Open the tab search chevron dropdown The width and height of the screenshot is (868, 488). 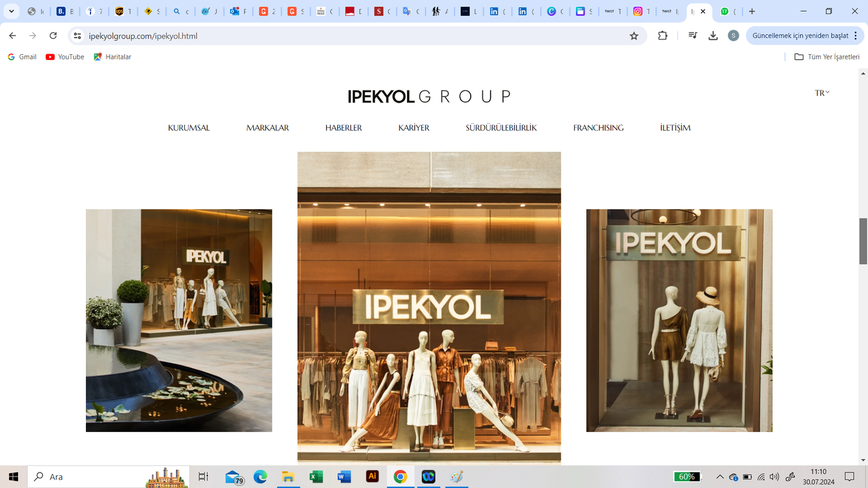coord(12,12)
